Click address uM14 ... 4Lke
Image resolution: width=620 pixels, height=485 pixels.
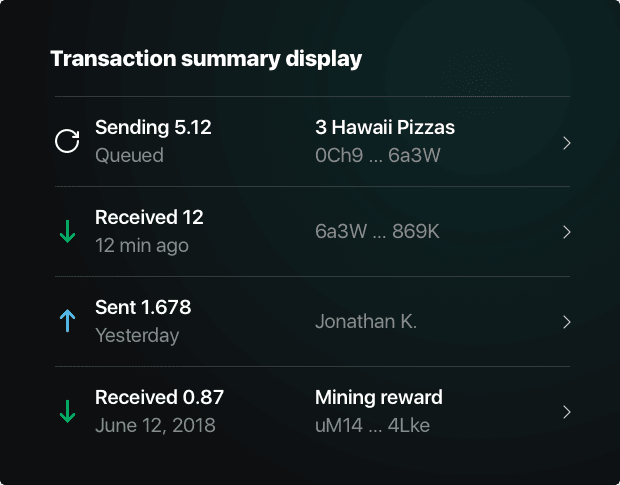pos(372,426)
